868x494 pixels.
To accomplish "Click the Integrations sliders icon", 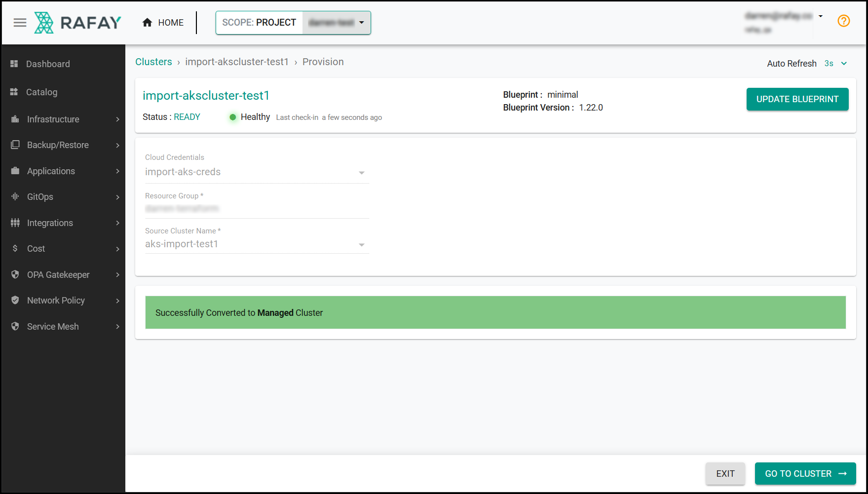I will 15,223.
